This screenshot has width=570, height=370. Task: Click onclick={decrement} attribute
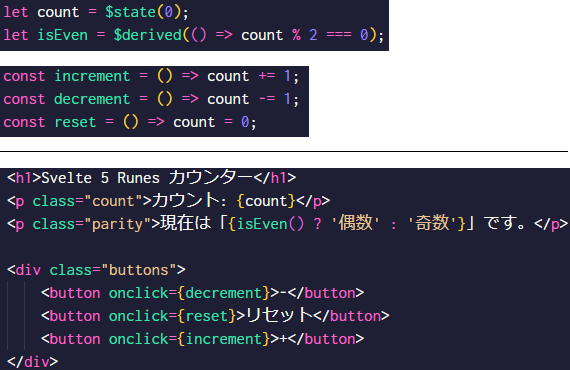[x=189, y=293]
